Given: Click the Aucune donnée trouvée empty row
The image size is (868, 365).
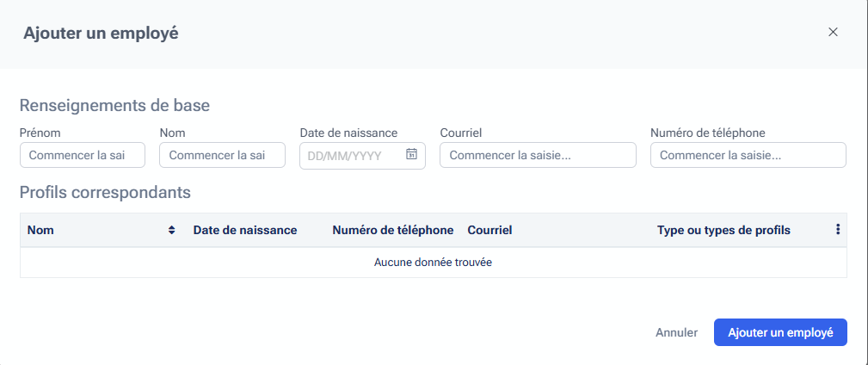Looking at the screenshot, I should (x=433, y=263).
